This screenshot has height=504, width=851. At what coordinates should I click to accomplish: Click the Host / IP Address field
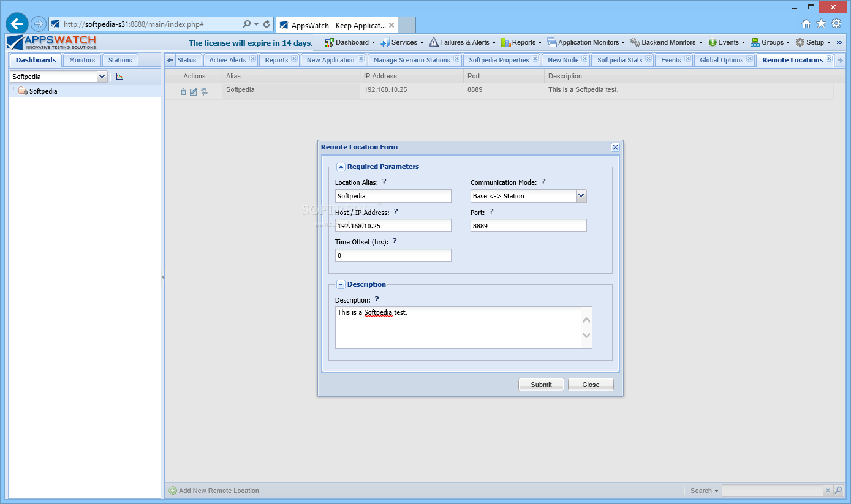tap(393, 225)
